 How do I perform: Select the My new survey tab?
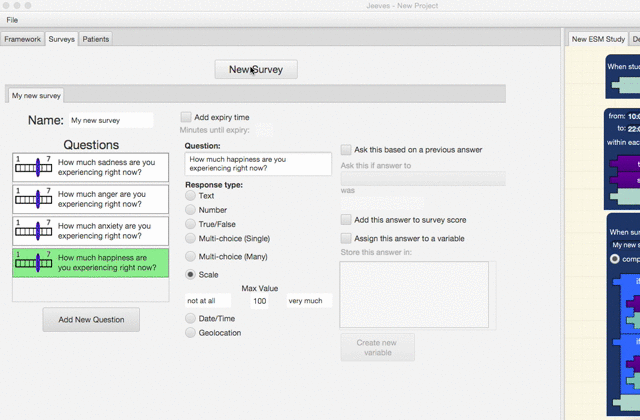point(36,96)
